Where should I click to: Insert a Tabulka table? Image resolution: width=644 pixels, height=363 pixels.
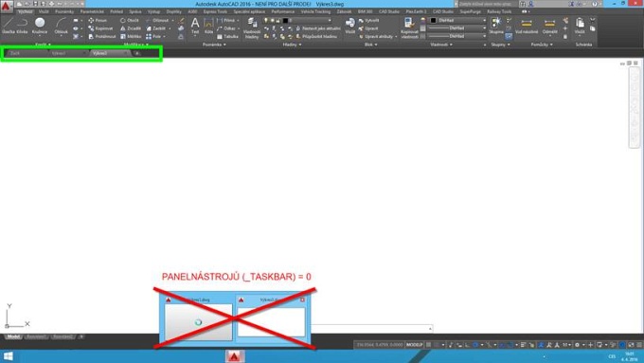click(x=227, y=37)
